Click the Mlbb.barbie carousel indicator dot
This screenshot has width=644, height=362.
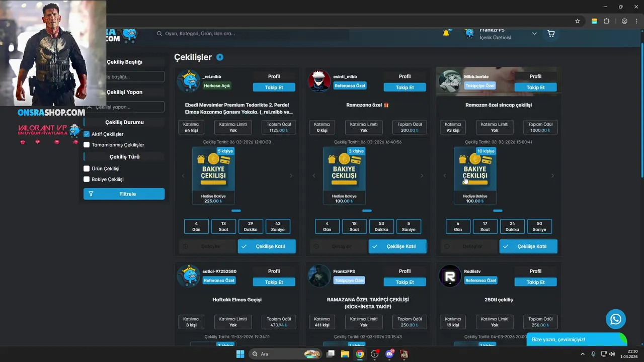pyautogui.click(x=498, y=211)
